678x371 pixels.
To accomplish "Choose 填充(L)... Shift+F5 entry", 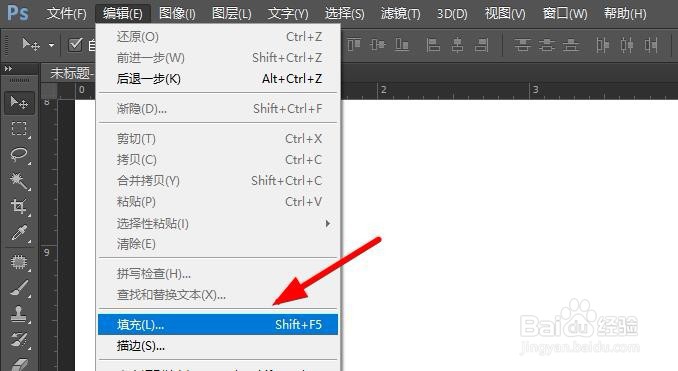I will [x=218, y=324].
